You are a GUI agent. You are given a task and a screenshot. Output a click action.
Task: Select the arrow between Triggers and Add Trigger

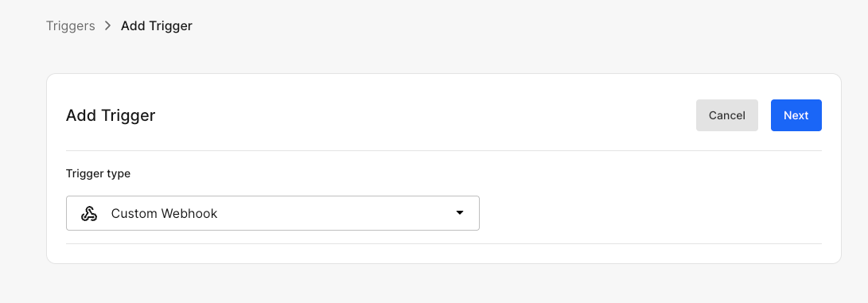tap(108, 25)
